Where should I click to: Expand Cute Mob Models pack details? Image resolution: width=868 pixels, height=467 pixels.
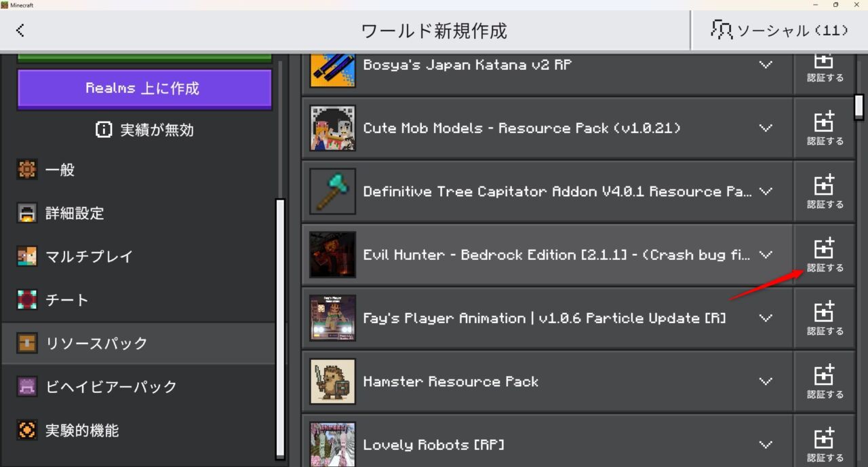tap(766, 128)
